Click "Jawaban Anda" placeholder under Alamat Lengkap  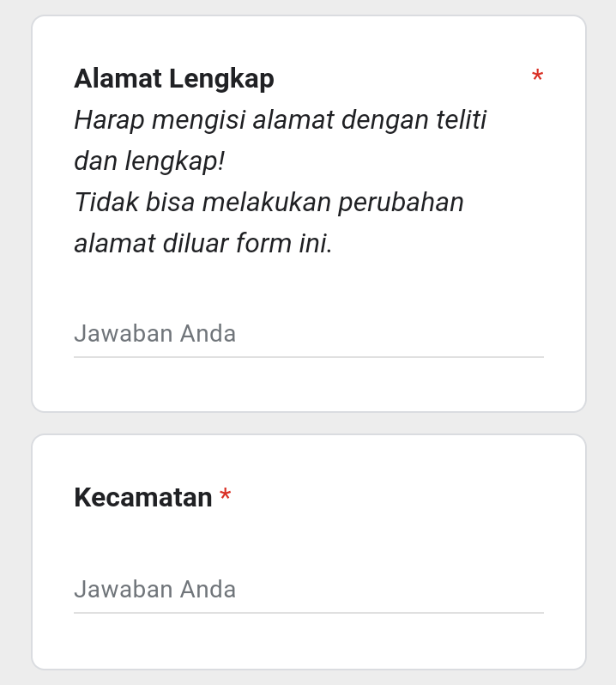155,334
